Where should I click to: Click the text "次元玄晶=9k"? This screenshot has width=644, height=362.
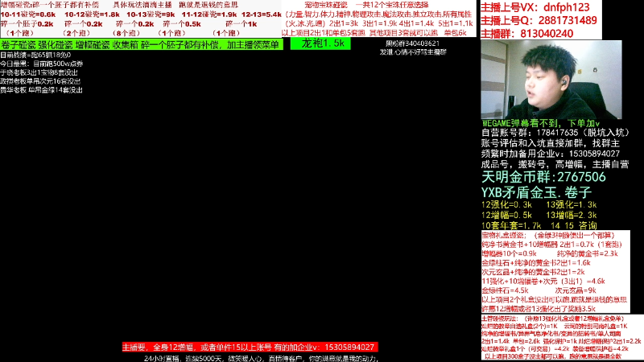(x=576, y=290)
